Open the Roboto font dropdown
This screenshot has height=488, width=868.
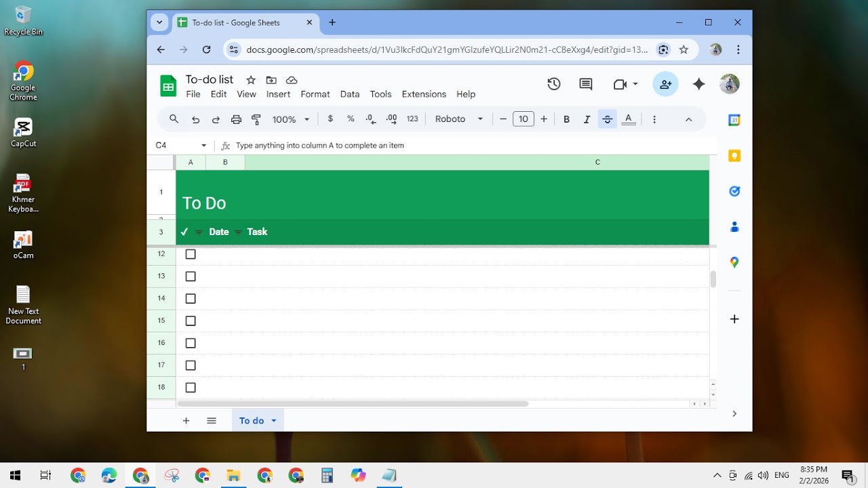[x=459, y=119]
